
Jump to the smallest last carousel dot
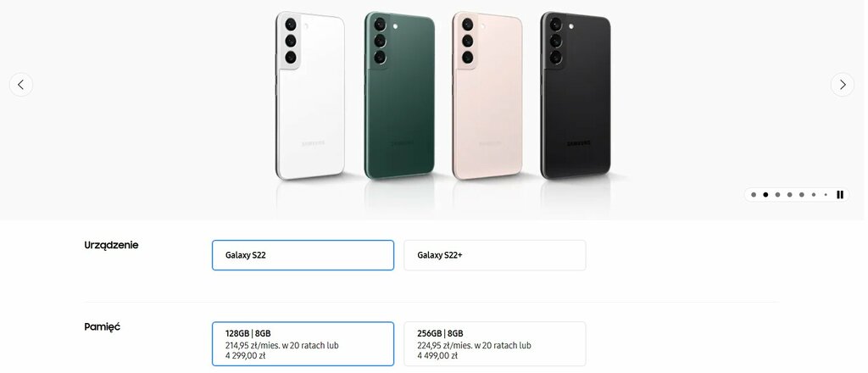pyautogui.click(x=826, y=195)
